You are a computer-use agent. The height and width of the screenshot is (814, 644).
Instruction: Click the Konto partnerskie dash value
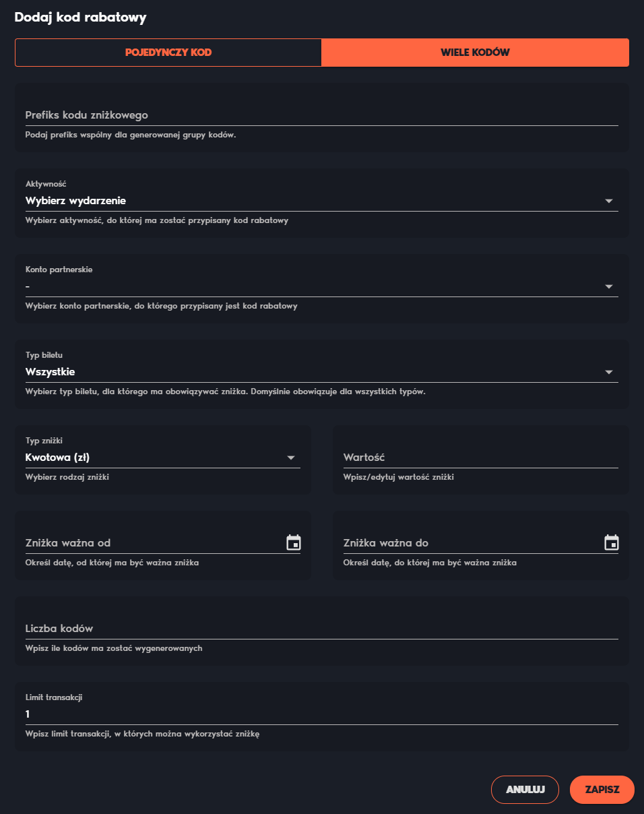click(x=28, y=286)
